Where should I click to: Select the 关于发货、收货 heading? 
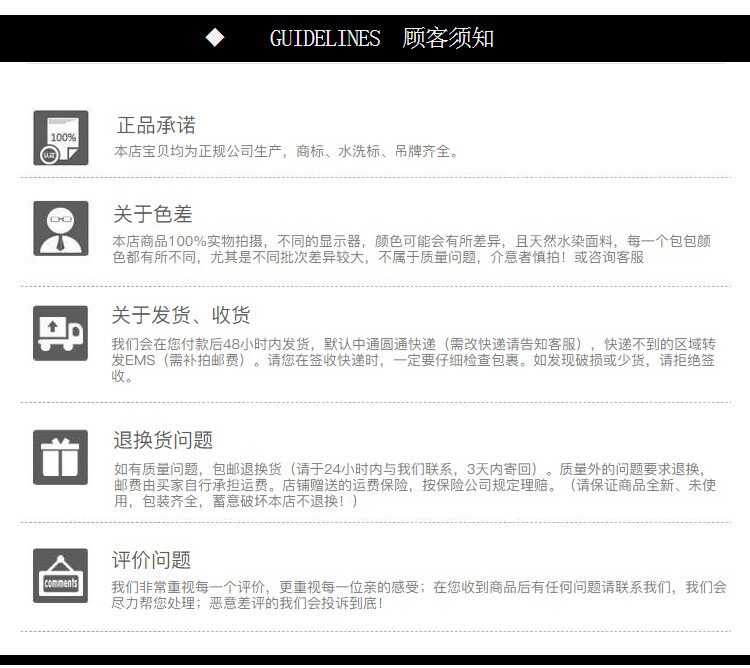click(x=181, y=315)
